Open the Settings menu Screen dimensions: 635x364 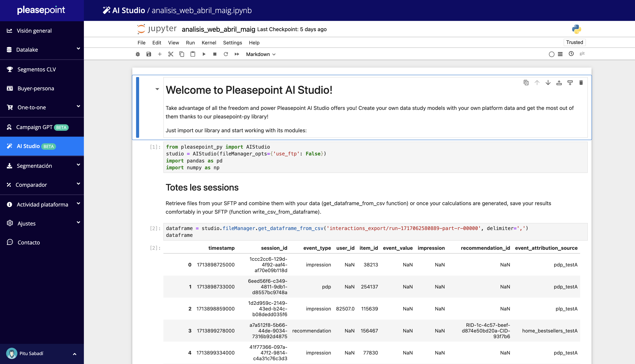[232, 43]
